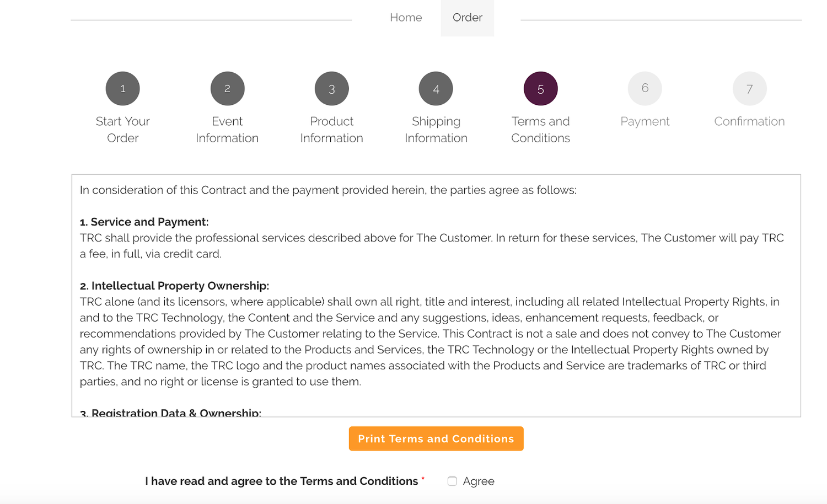827x504 pixels.
Task: Select the Order tab
Action: [468, 18]
